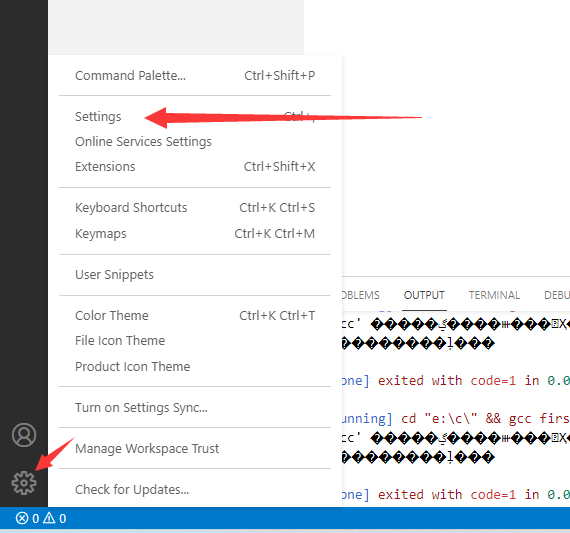Open Manage Workspace Trust
570x533 pixels.
pyautogui.click(x=195, y=449)
